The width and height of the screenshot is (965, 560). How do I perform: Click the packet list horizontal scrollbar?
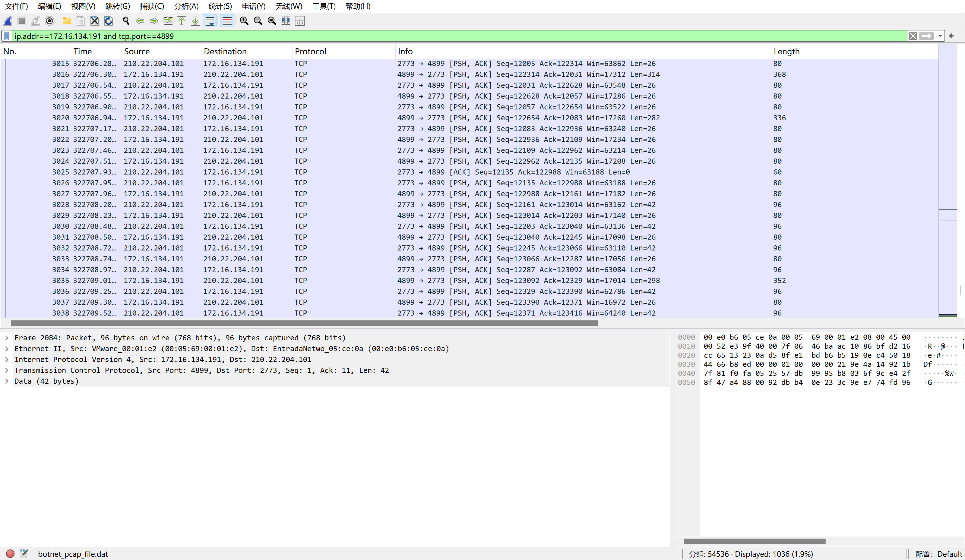(x=304, y=323)
